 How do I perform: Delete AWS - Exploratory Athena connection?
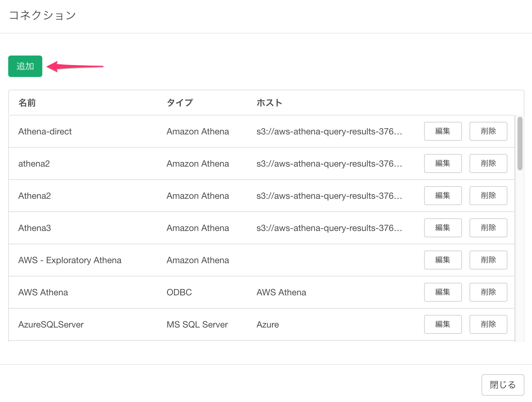coord(488,260)
